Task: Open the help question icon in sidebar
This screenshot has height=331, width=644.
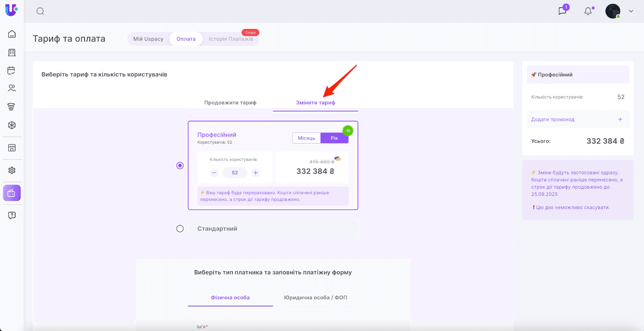Action: tap(12, 216)
